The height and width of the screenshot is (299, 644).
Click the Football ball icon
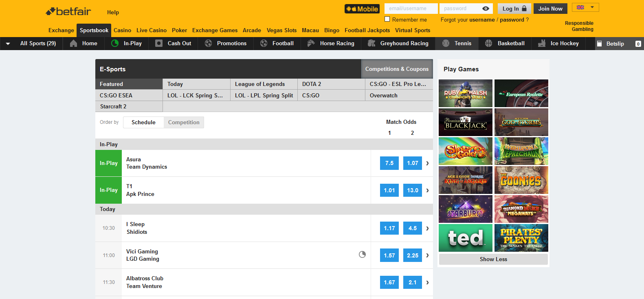(x=264, y=43)
